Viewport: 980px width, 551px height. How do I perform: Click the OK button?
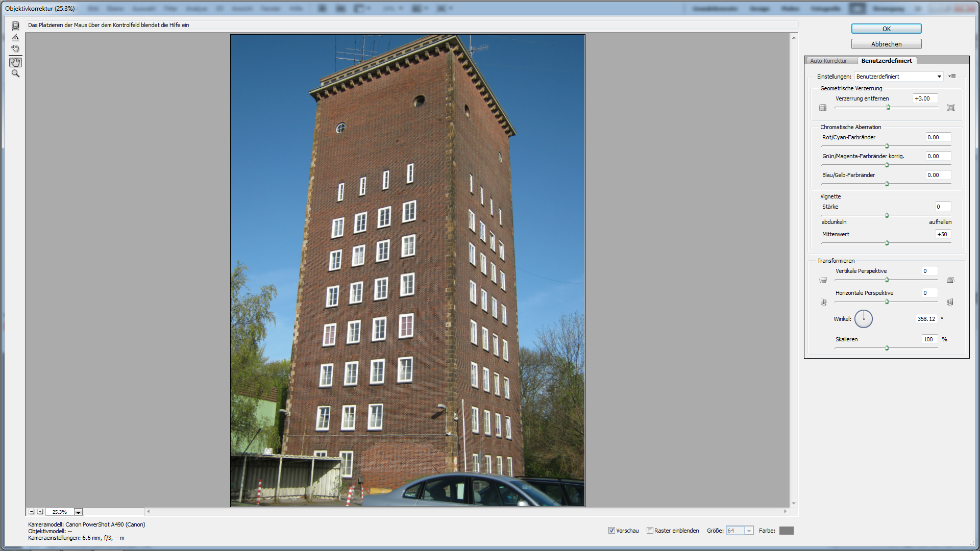[x=886, y=29]
